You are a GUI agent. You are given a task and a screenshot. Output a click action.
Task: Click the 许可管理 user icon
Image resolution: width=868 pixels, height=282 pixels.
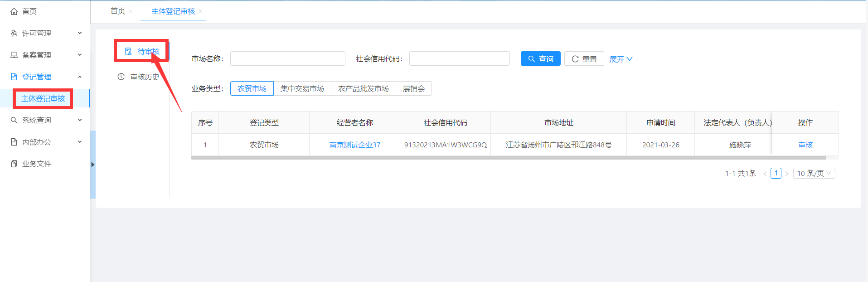[14, 33]
